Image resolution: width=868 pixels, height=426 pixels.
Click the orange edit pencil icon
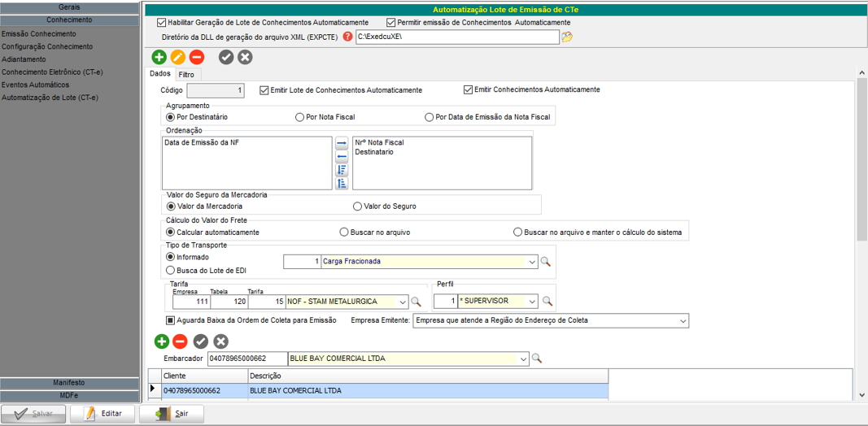[177, 57]
